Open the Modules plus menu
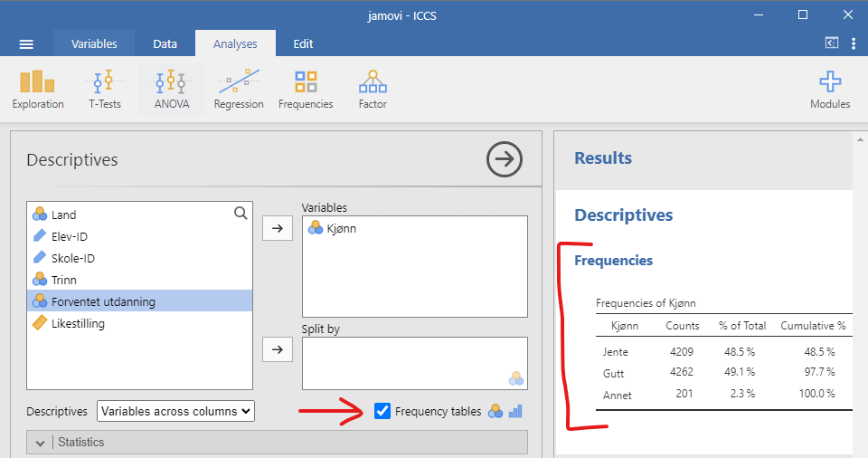 (x=830, y=90)
